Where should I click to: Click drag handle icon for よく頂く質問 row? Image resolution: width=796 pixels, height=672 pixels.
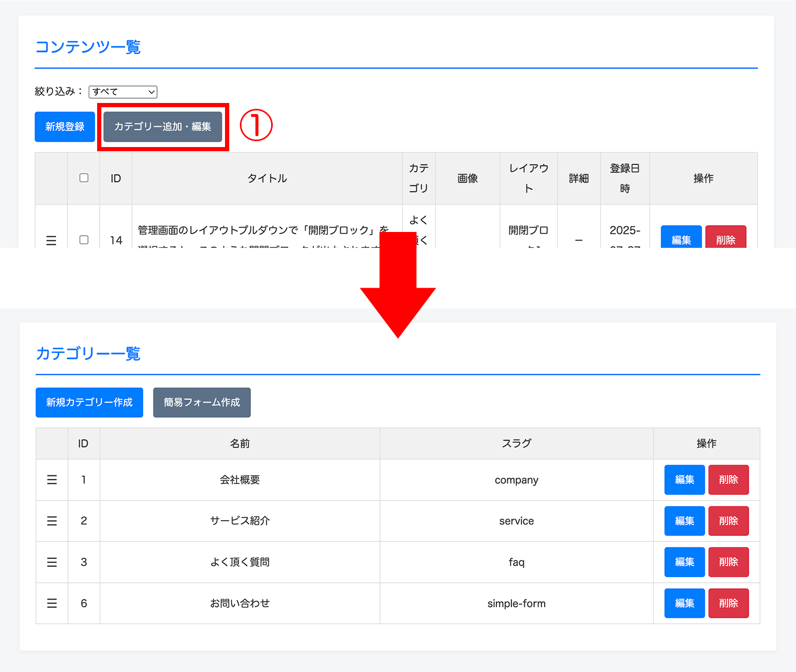[52, 562]
